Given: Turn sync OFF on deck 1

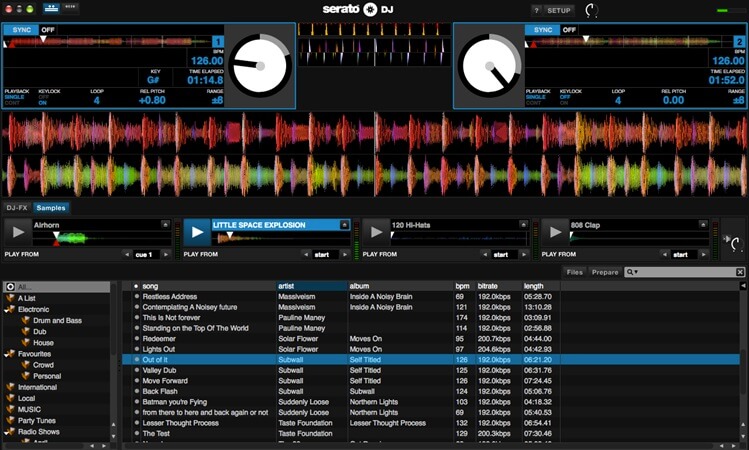Looking at the screenshot, I should click(x=48, y=30).
